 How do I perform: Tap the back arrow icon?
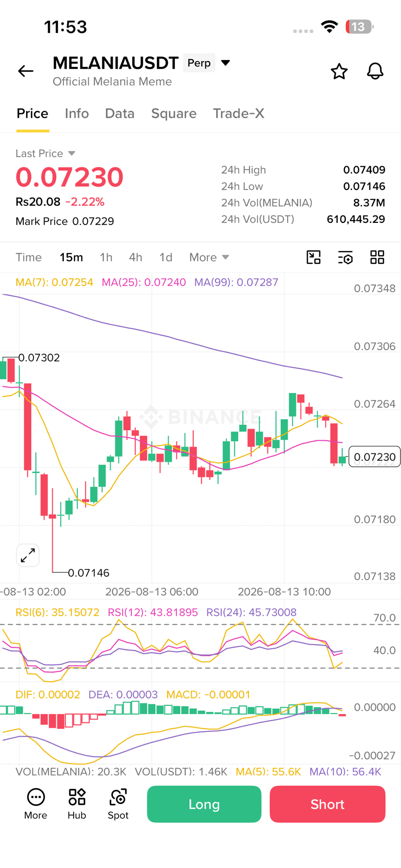26,71
